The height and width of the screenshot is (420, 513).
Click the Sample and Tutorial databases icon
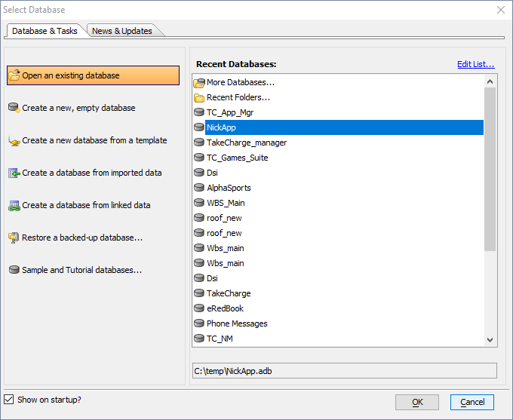click(14, 270)
